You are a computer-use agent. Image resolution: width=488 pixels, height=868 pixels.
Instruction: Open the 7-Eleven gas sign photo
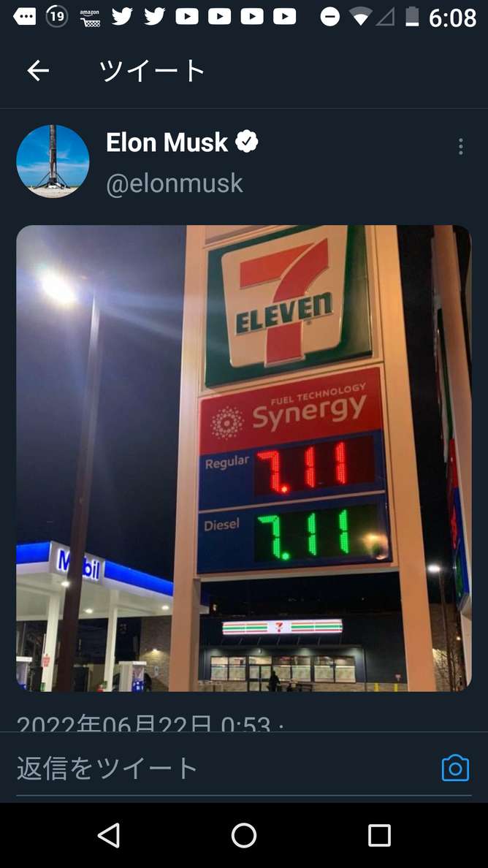pyautogui.click(x=244, y=458)
